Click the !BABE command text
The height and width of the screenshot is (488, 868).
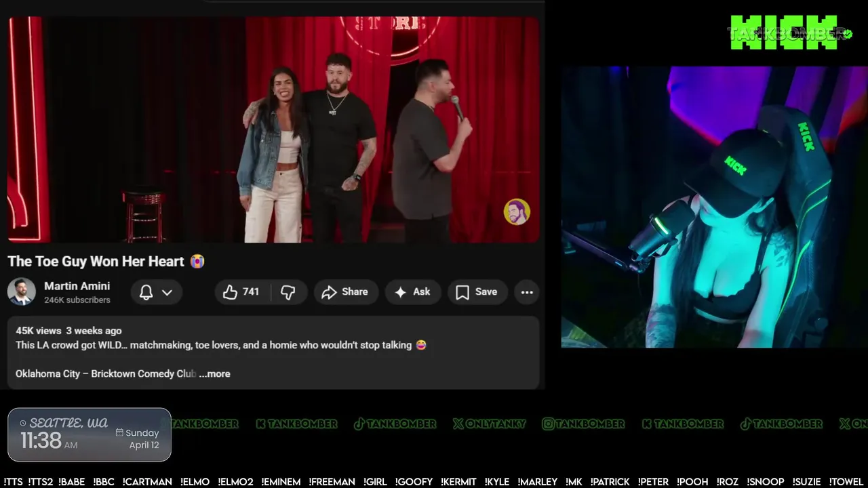point(71,482)
